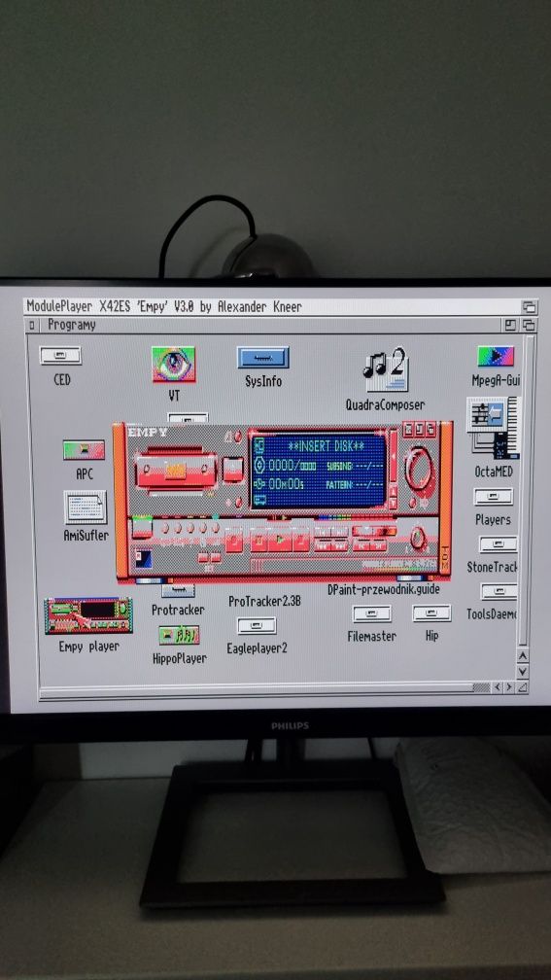Click the third small top-right Empy button
Screen dimensions: 551x980
pyautogui.click(x=430, y=429)
